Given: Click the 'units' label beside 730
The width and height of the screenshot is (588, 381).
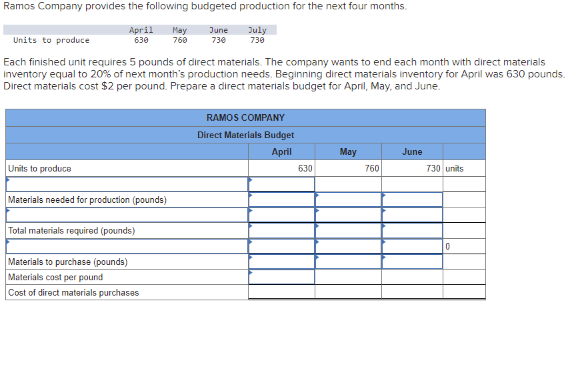Looking at the screenshot, I should tap(455, 169).
